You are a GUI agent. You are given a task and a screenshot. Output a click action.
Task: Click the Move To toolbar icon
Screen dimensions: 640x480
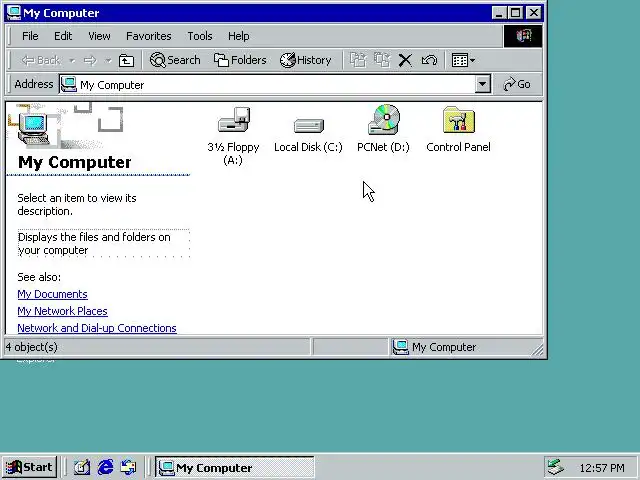pos(358,60)
